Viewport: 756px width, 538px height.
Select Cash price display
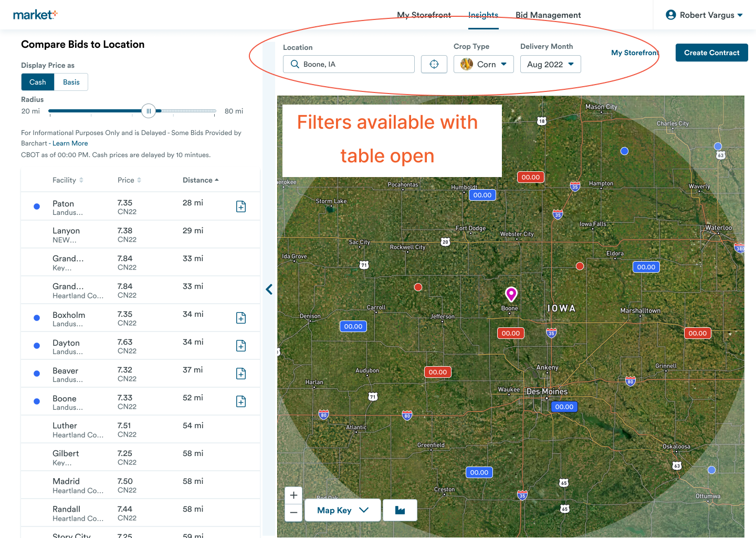38,82
